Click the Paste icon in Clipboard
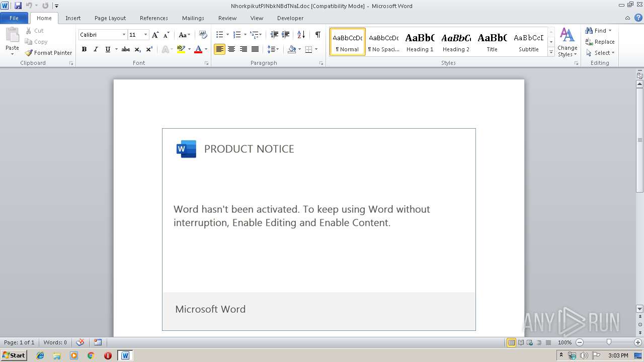 12,36
